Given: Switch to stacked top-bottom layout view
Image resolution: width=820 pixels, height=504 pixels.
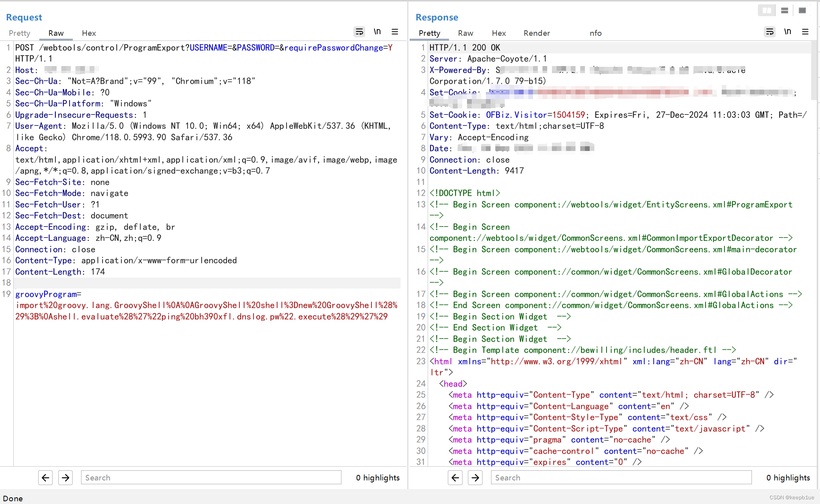Looking at the screenshot, I should pos(785,10).
